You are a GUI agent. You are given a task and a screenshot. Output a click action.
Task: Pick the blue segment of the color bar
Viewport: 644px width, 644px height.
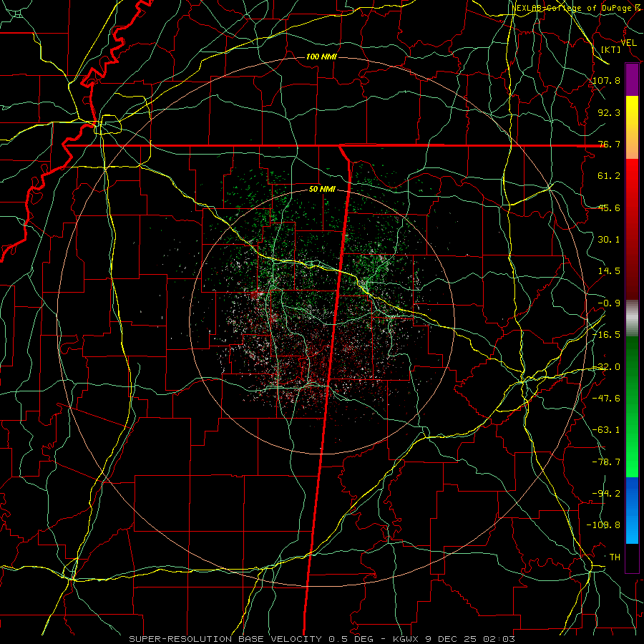coord(632,510)
